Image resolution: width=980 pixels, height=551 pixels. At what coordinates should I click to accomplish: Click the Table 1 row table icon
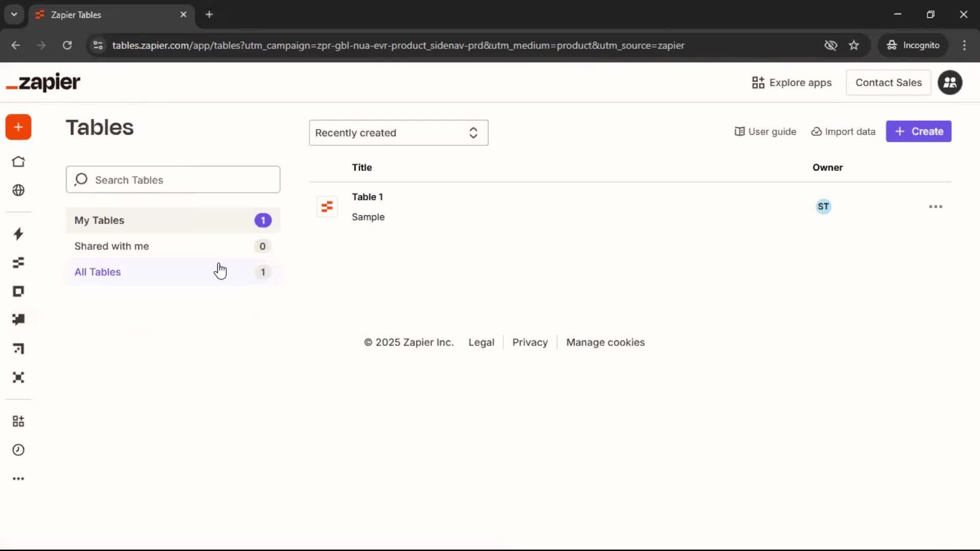pos(327,207)
